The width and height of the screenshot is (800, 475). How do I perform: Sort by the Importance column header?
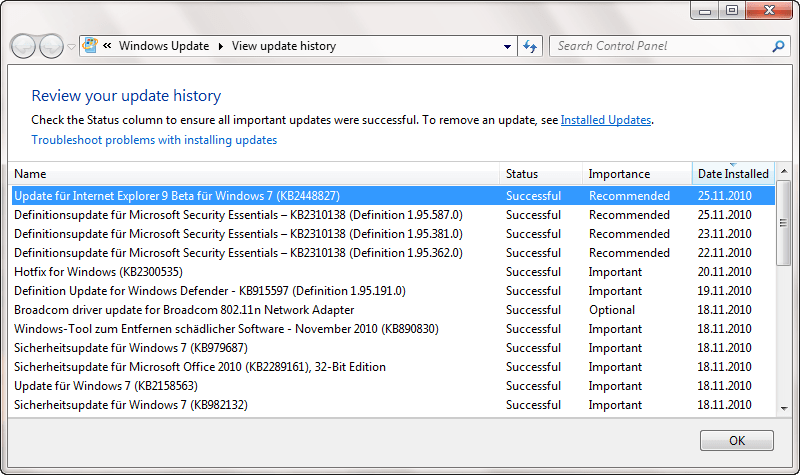(x=619, y=174)
